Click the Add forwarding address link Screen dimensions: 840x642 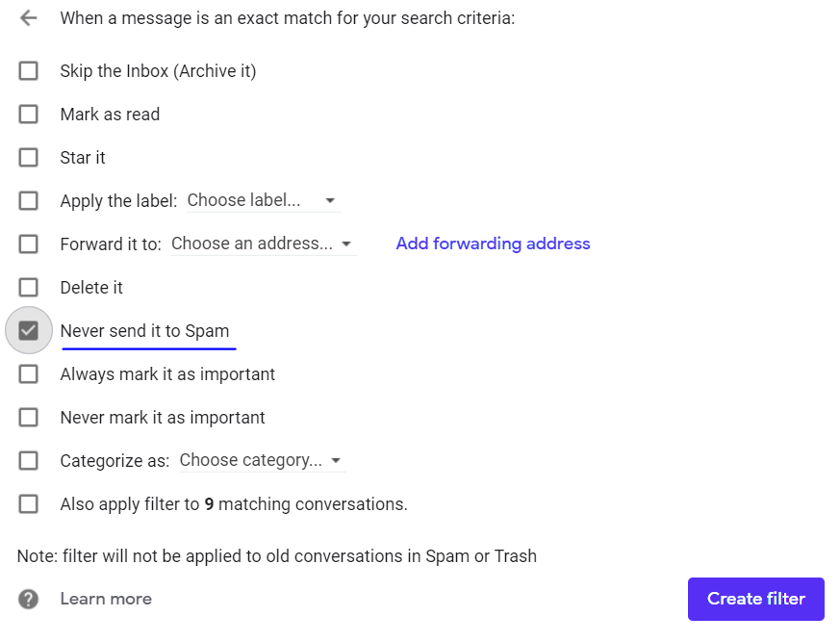493,244
